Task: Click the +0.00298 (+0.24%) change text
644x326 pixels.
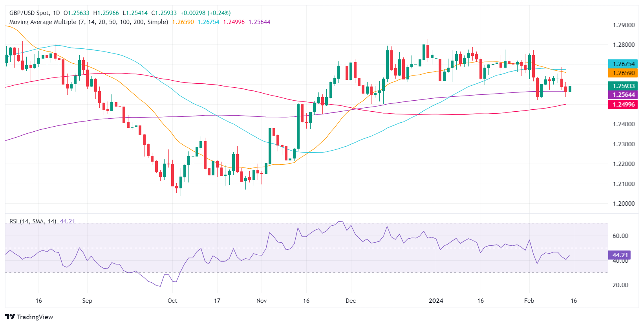Action: [x=206, y=13]
